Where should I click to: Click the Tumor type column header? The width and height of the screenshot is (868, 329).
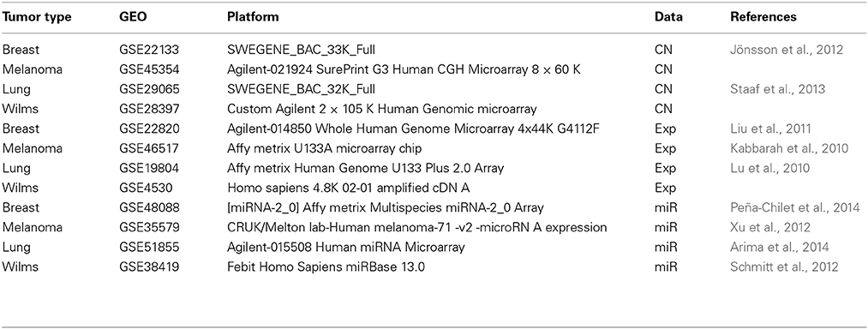[37, 17]
